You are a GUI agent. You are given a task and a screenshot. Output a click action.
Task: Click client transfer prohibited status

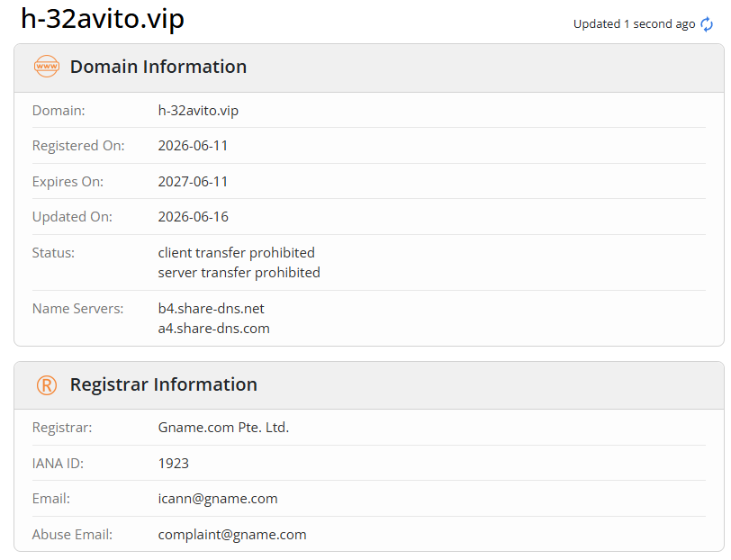point(237,253)
